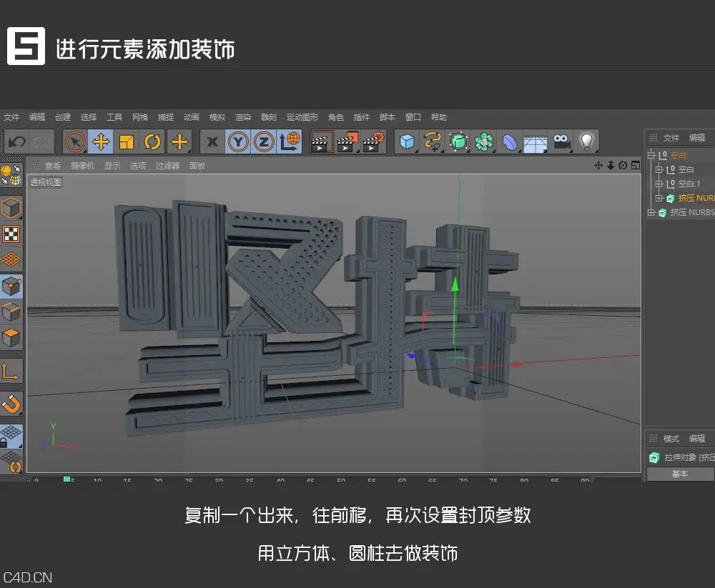Toggle the active view layout icon
Viewport: 715px width, 588px height.
635,165
